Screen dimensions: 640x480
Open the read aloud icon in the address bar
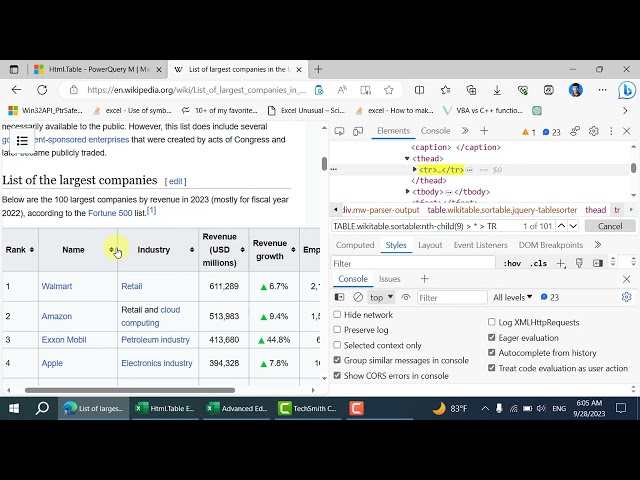pos(342,90)
